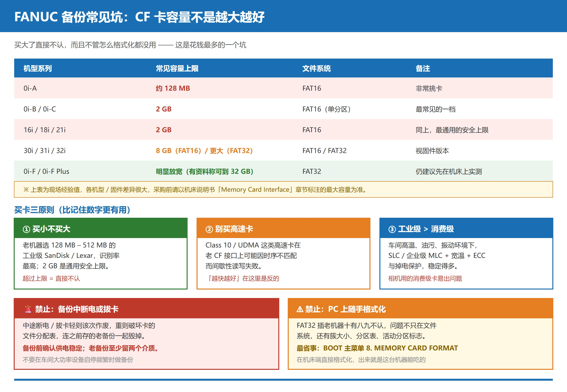Click the siren icon beside 禁止:备份中断电或拔卡
Viewport: 567px width, 392px height.
(x=28, y=309)
